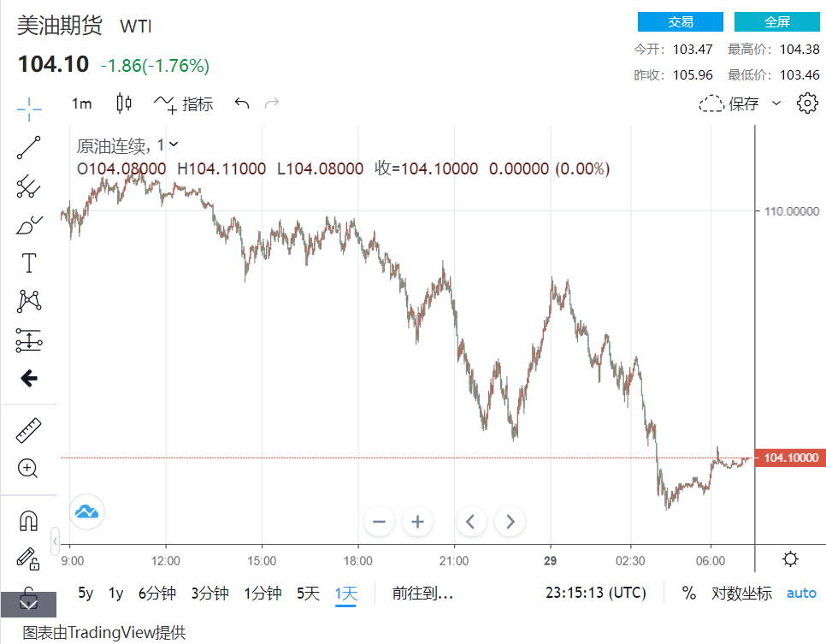Toggle magnet mode for drawings
Image resolution: width=826 pixels, height=644 pixels.
coord(28,520)
